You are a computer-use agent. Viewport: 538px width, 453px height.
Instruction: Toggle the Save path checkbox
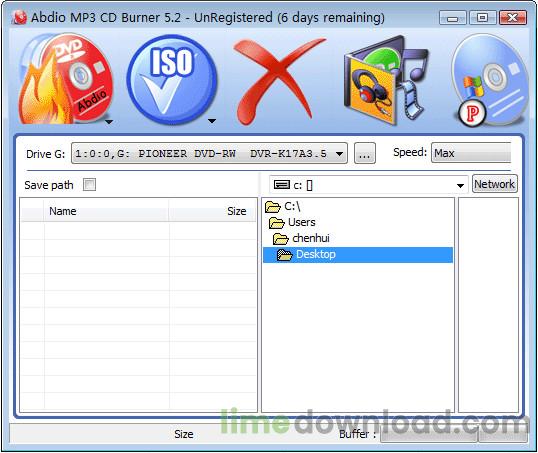pyautogui.click(x=90, y=185)
